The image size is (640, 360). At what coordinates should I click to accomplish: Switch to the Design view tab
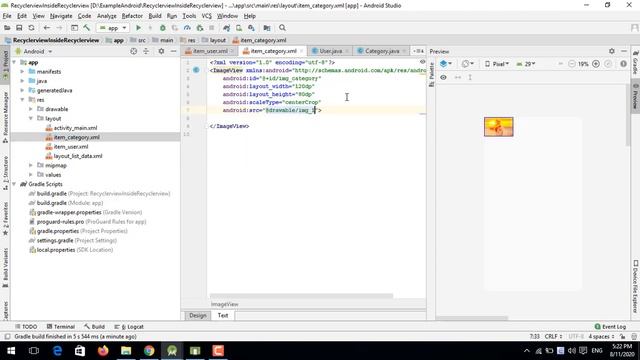pos(198,316)
